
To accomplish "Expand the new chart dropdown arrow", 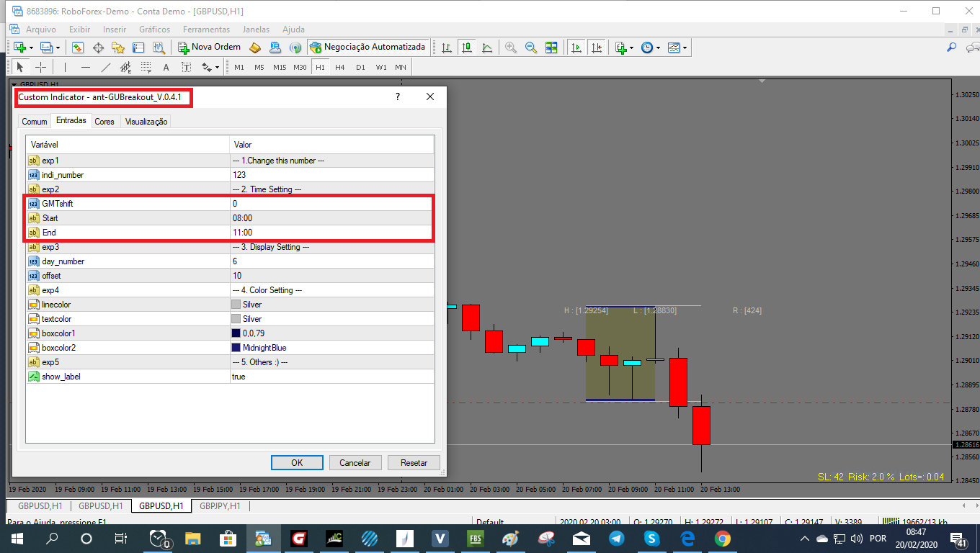I will click(x=31, y=48).
